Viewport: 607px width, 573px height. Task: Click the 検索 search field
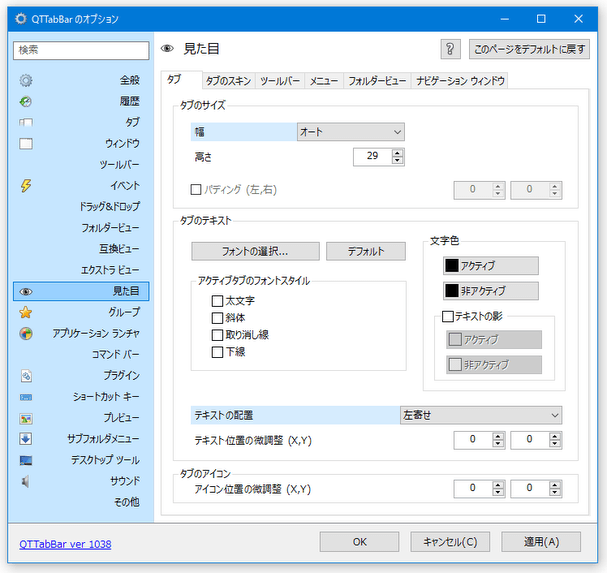click(81, 51)
